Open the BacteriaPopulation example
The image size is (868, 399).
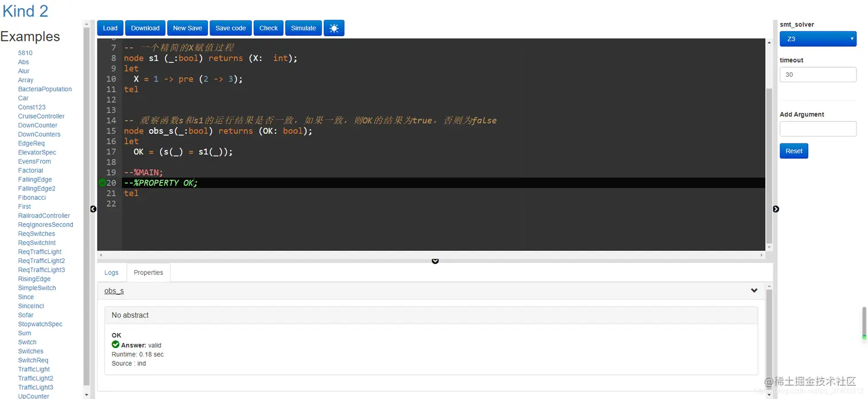[45, 89]
